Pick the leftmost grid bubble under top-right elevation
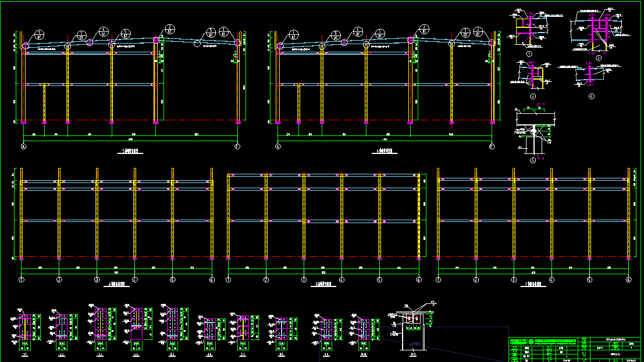The height and width of the screenshot is (362, 644). 278,146
